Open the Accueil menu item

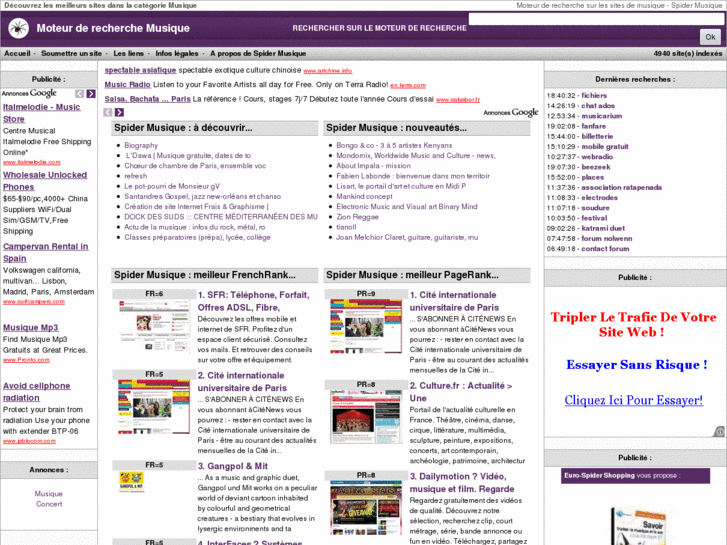(17, 53)
